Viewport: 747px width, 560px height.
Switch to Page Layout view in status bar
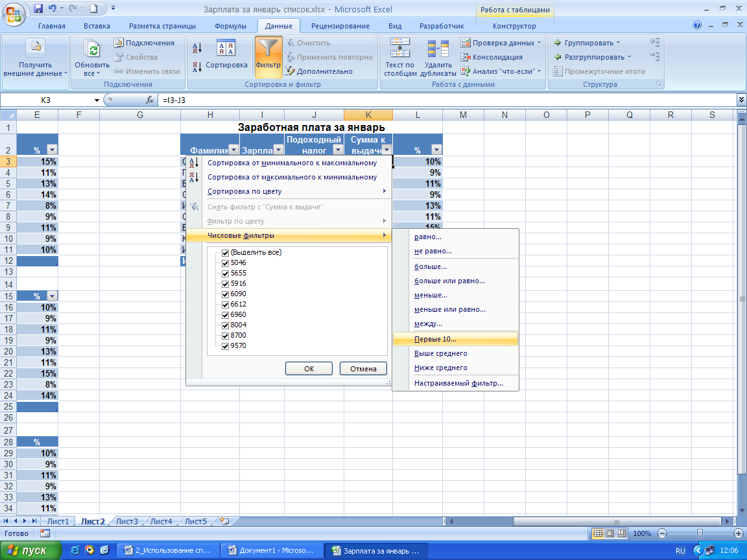pyautogui.click(x=610, y=534)
